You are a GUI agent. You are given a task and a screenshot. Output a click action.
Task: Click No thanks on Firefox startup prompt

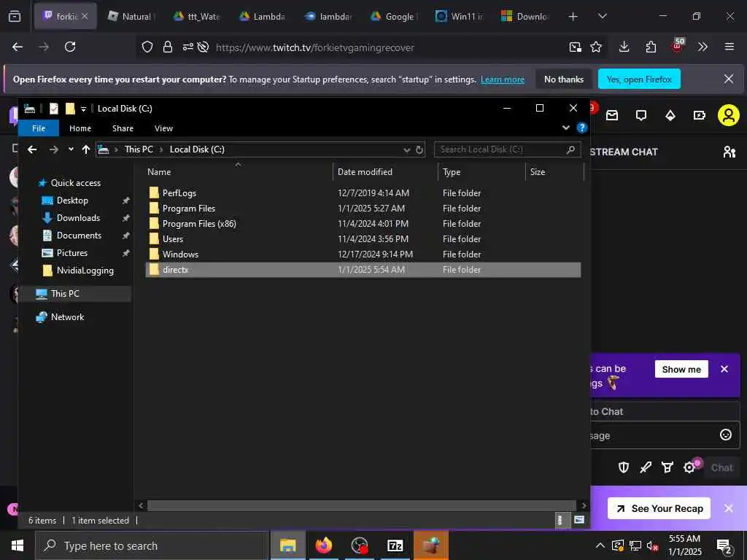click(564, 79)
